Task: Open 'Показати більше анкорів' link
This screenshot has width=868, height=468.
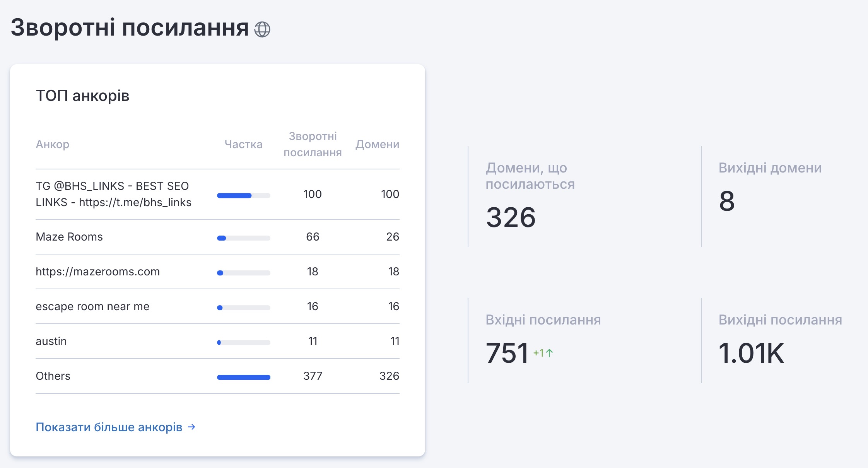Action: coord(109,427)
